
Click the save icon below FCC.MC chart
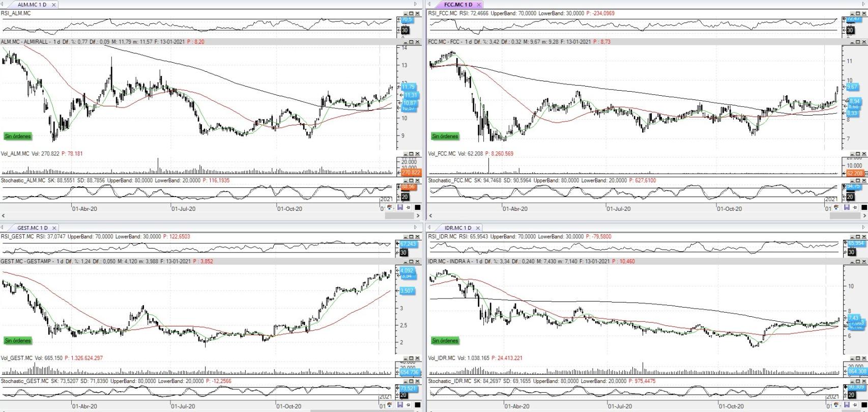tap(846, 208)
